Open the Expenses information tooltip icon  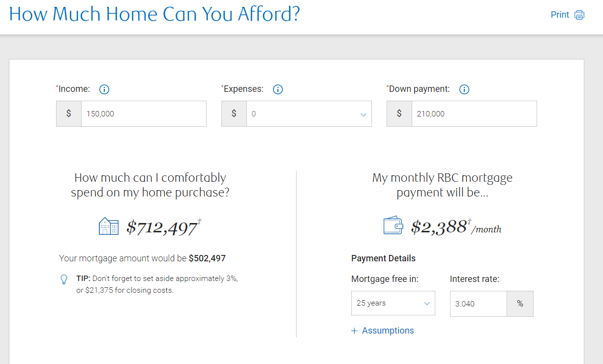tap(278, 89)
